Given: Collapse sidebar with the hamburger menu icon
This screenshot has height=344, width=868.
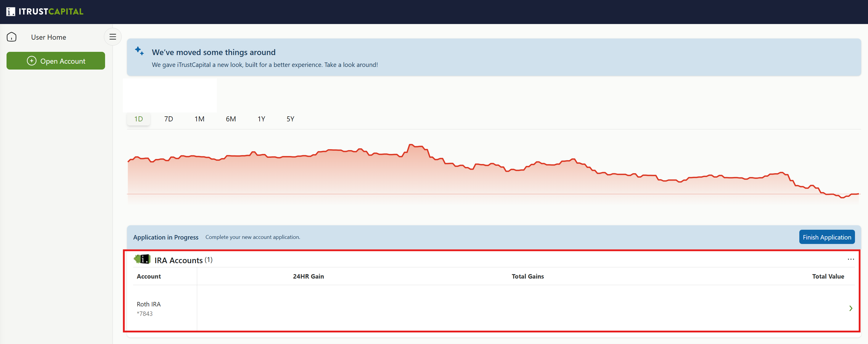Looking at the screenshot, I should 113,37.
